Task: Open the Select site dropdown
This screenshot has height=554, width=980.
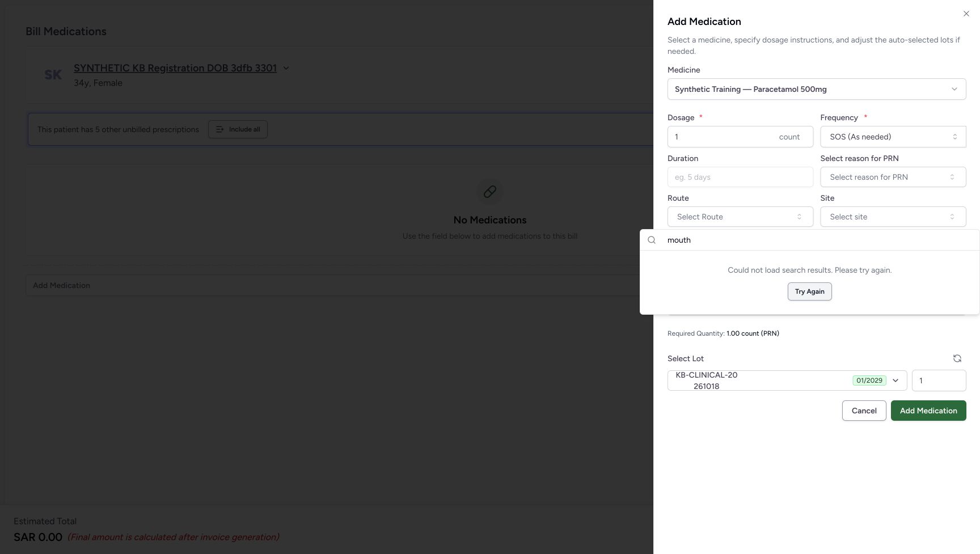Action: coord(893,217)
